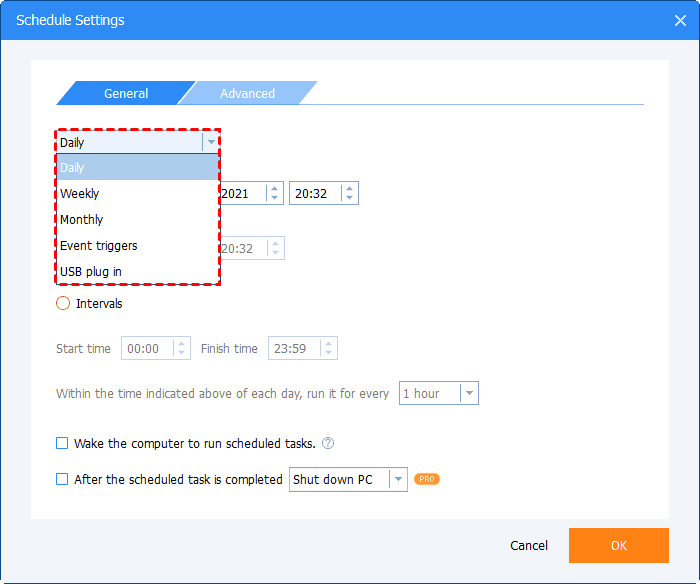
Task: Close the Schedule Settings dialog
Action: (x=680, y=20)
